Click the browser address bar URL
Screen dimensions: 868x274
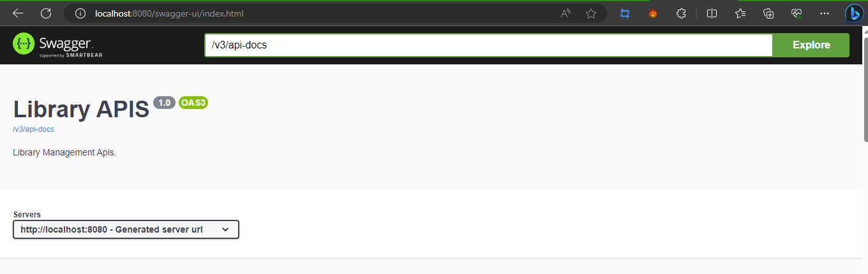point(169,13)
